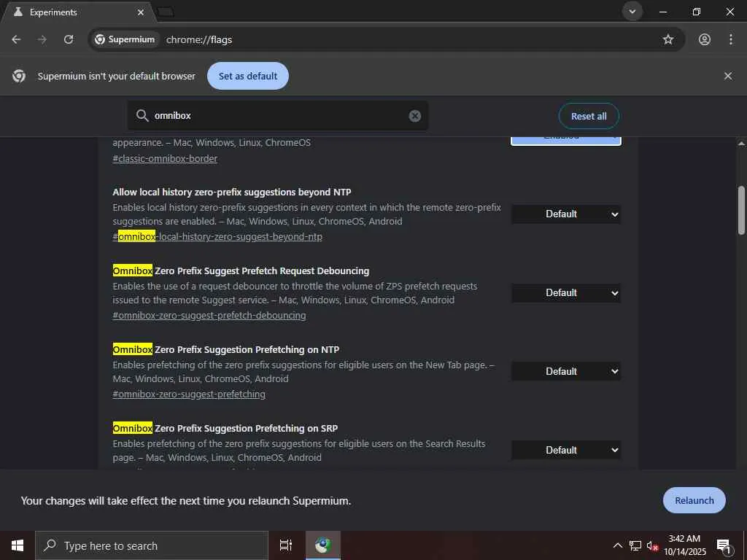
Task: Click the "Supermium isn't your default browser" message
Action: pyautogui.click(x=116, y=76)
